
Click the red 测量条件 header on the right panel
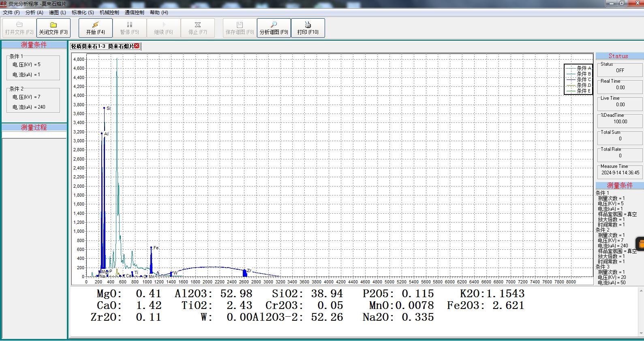(x=619, y=185)
